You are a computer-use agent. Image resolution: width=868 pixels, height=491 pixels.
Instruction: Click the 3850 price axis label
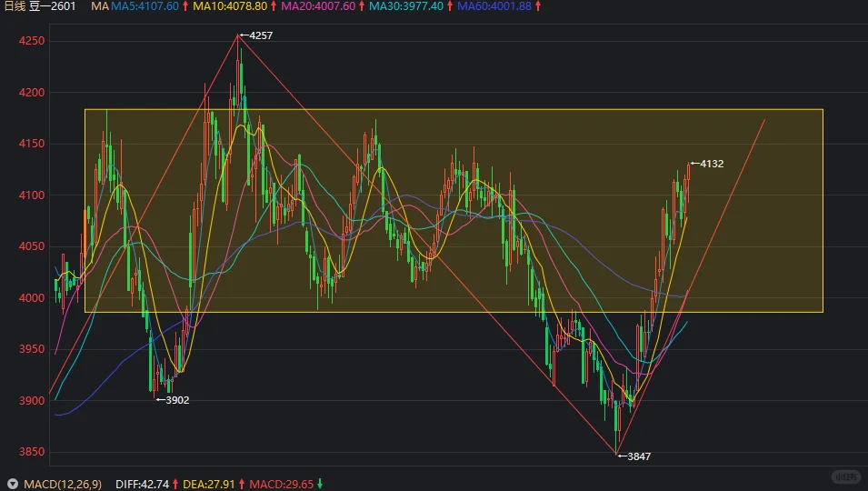click(x=32, y=452)
